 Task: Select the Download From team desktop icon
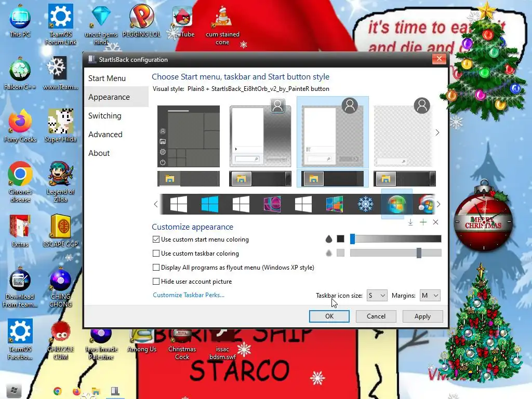point(20,287)
